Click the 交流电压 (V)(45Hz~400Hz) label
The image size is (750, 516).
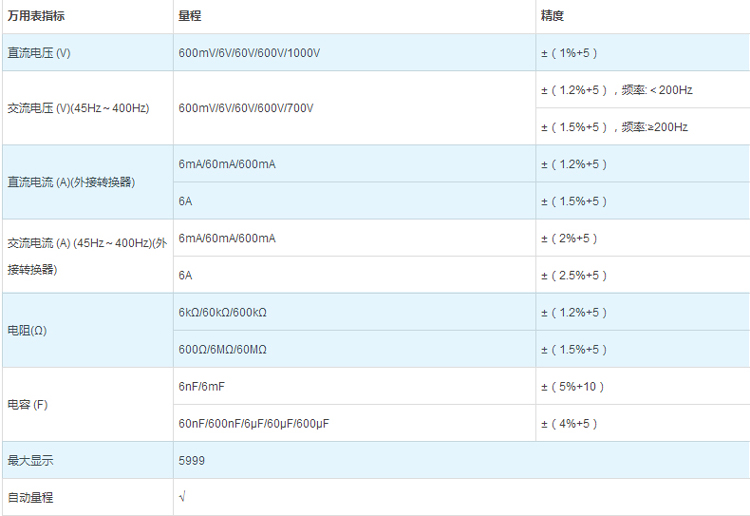[78, 108]
